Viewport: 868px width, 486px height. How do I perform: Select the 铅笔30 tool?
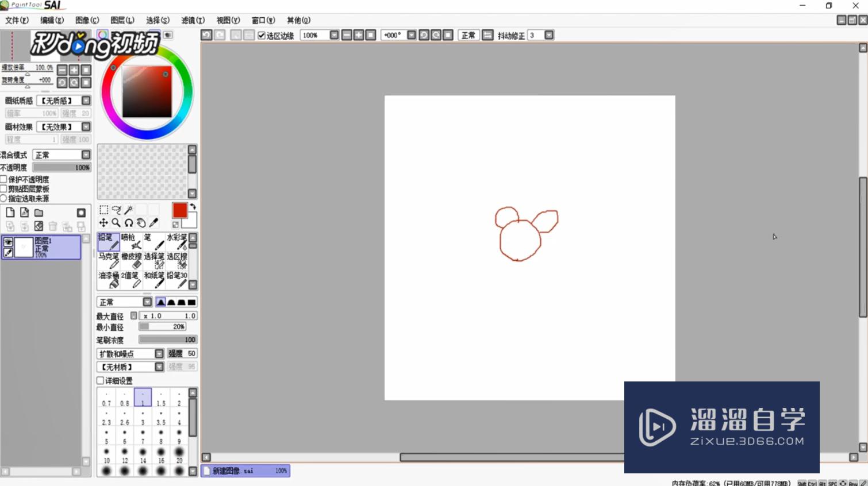click(x=176, y=280)
